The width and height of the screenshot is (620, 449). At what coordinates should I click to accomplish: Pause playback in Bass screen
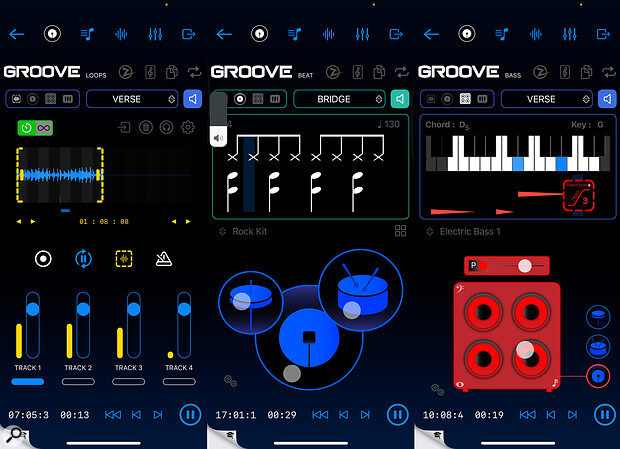coord(605,415)
